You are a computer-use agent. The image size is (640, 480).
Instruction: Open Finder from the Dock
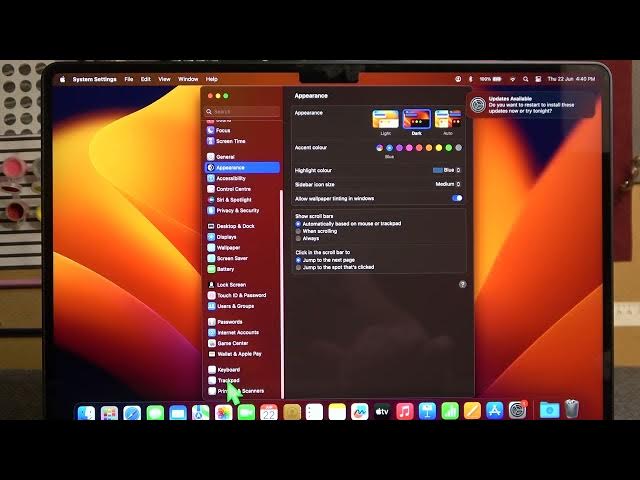(86, 412)
